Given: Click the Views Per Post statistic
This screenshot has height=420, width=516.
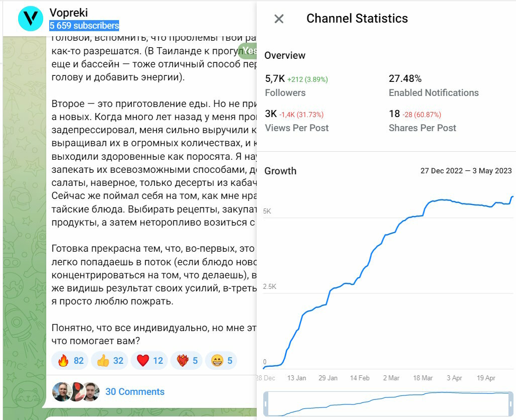Looking at the screenshot, I should (x=296, y=121).
